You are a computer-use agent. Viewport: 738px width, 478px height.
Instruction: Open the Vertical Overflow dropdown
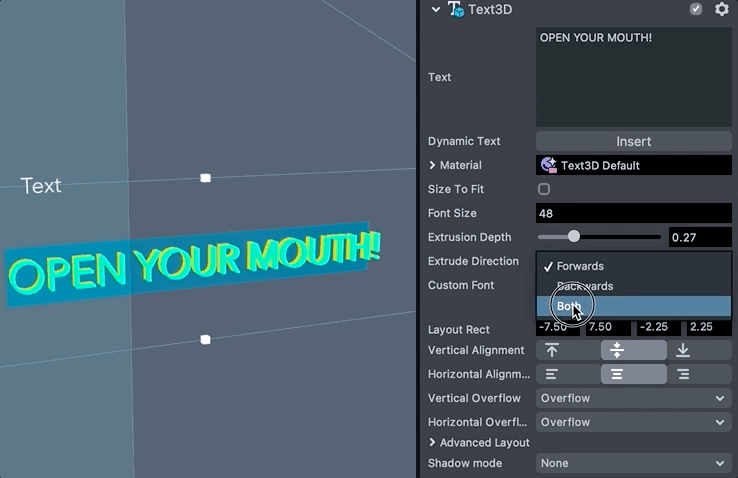633,398
